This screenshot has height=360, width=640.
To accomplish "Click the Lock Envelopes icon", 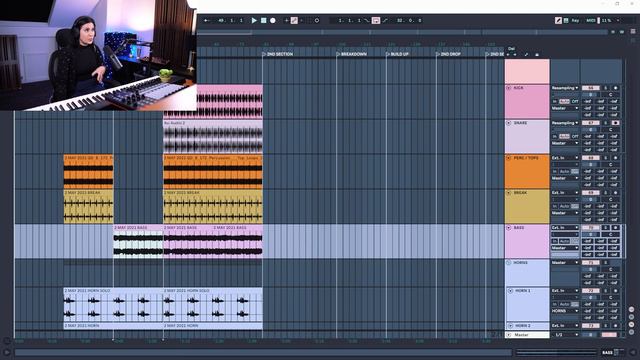I will [537, 54].
